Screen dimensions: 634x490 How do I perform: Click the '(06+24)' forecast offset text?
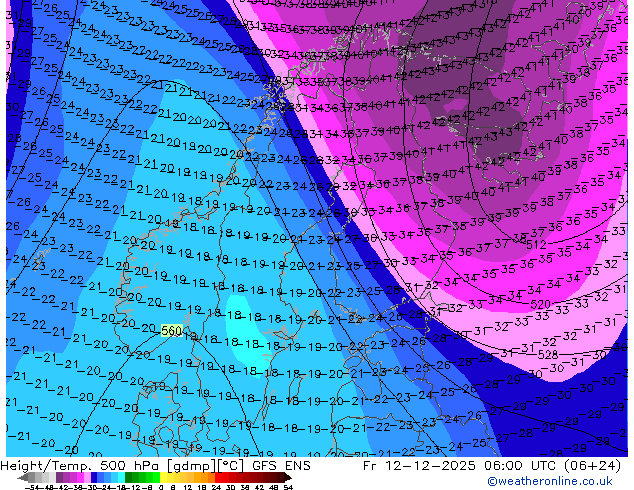(593, 466)
